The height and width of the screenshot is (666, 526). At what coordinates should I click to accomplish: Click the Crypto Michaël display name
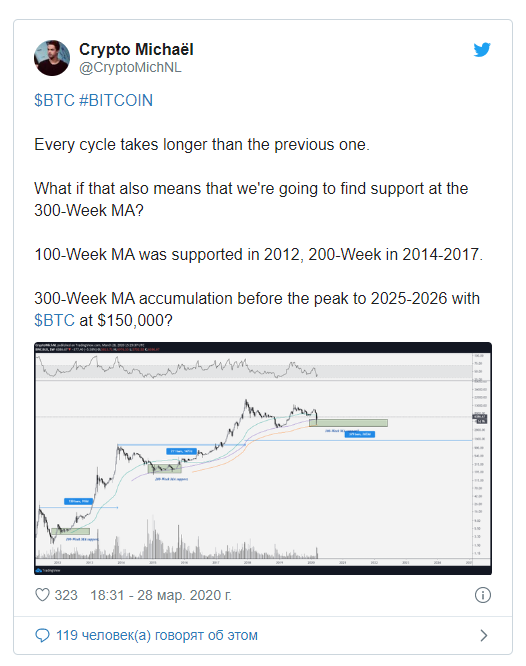[136, 49]
